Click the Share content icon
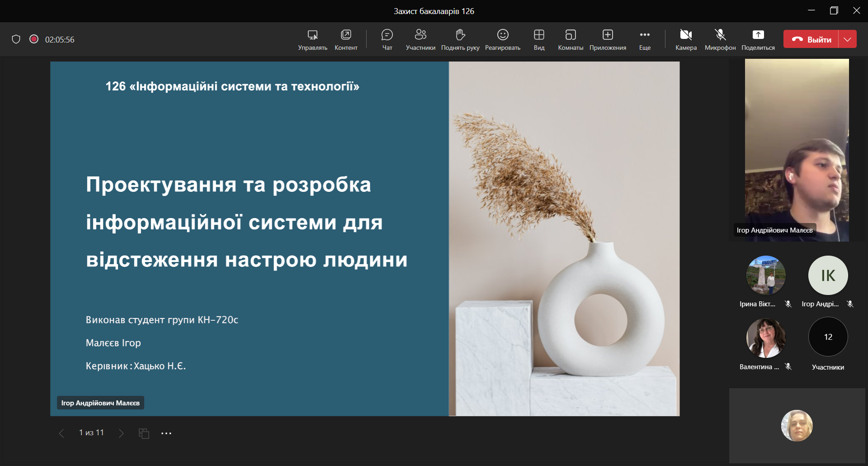 [758, 39]
